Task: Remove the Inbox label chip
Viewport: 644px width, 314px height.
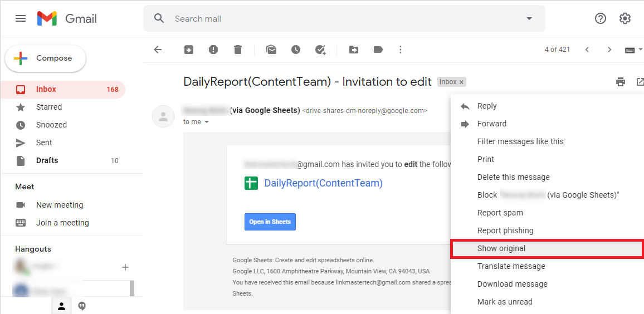Action: [462, 82]
